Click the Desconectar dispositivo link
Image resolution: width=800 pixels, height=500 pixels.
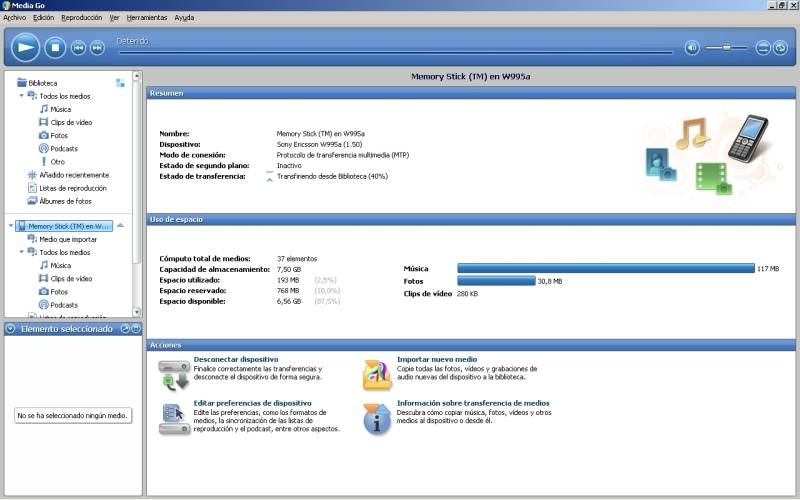(236, 359)
